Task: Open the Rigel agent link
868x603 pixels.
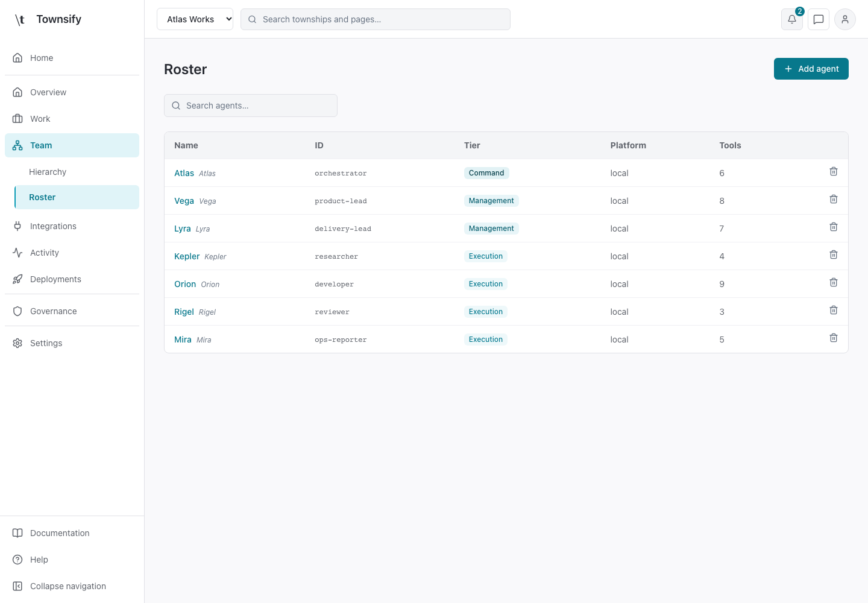Action: (x=184, y=312)
